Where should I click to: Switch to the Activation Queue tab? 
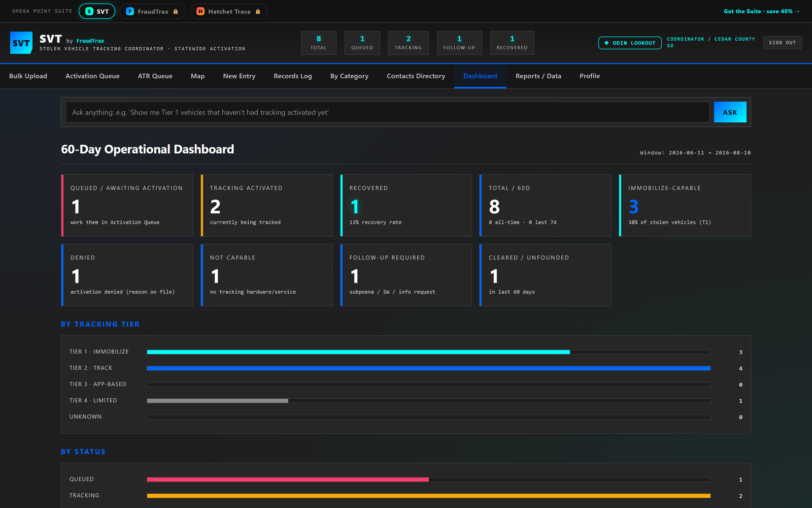(92, 76)
